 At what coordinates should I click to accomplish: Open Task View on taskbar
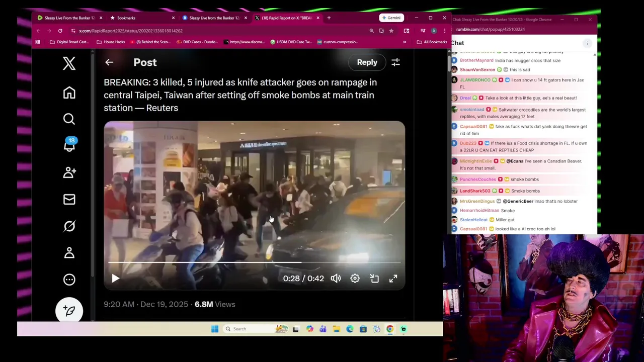point(296,329)
